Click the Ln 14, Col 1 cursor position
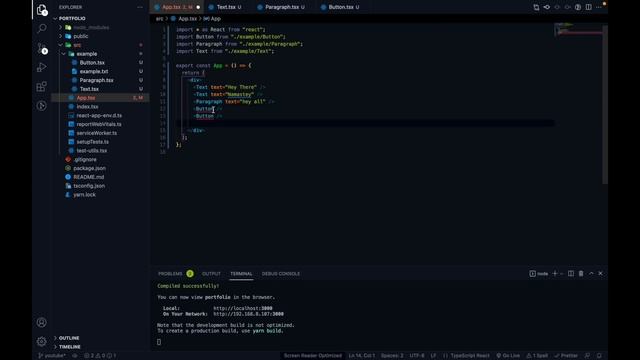Image resolution: width=640 pixels, height=360 pixels. coord(362,356)
